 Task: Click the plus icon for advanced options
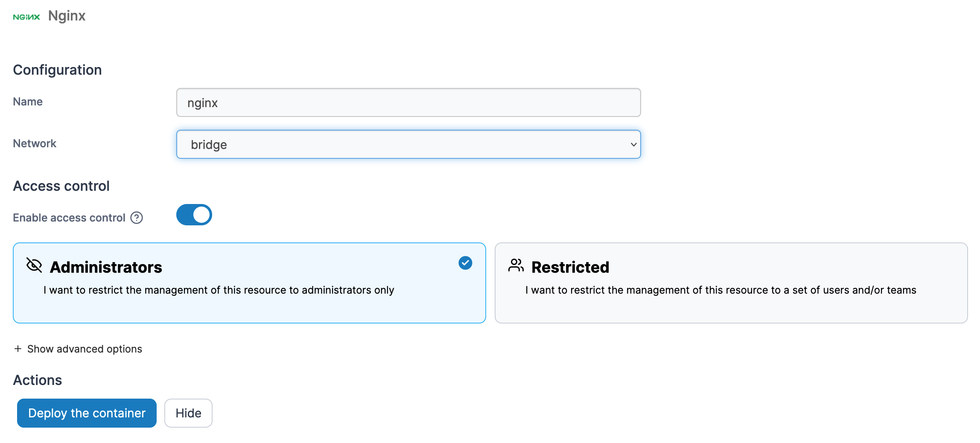tap(18, 349)
